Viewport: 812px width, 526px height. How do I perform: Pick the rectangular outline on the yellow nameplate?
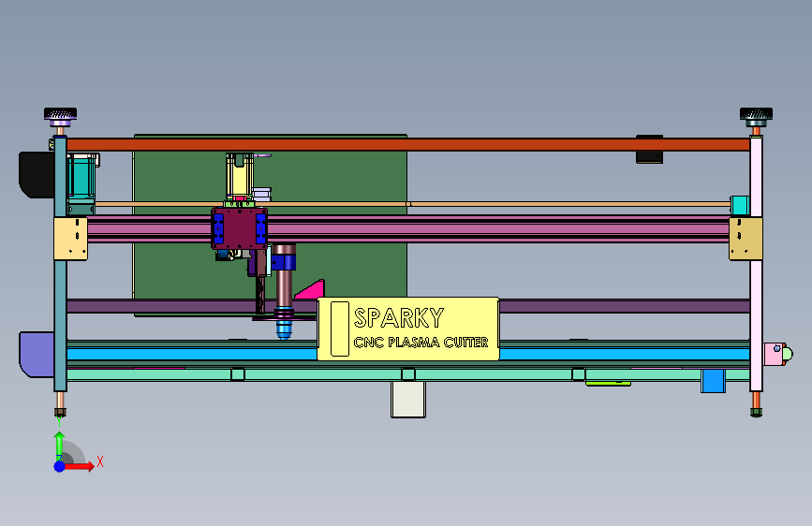pyautogui.click(x=340, y=329)
